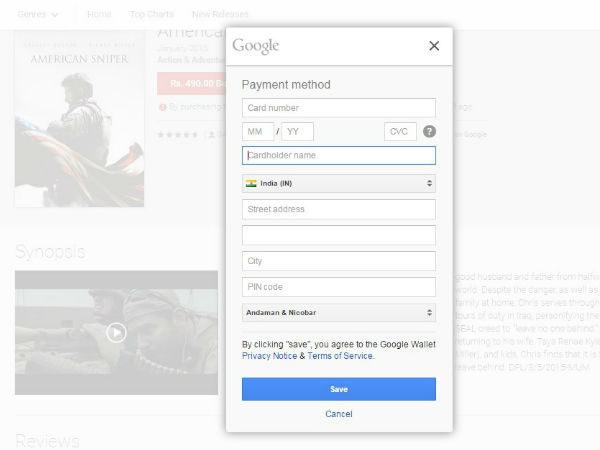Focus the Card number field
This screenshot has width=600, height=450.
(339, 108)
